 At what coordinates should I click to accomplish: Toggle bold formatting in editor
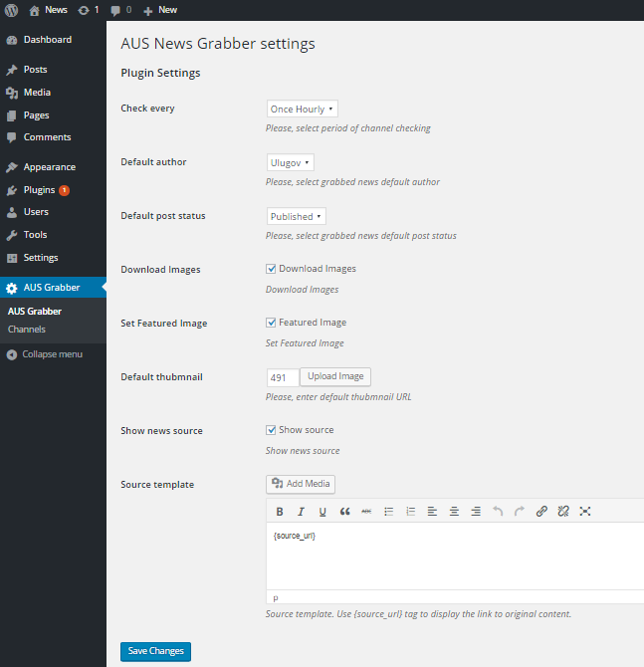point(280,512)
